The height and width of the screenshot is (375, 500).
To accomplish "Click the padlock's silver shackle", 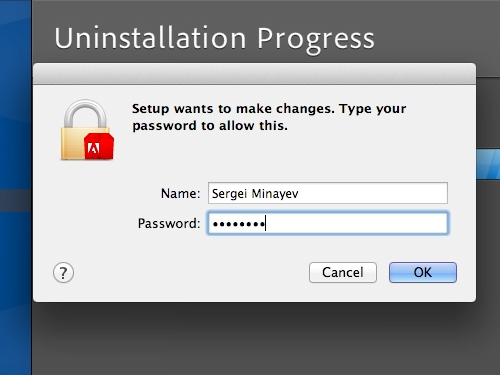I will coord(86,113).
